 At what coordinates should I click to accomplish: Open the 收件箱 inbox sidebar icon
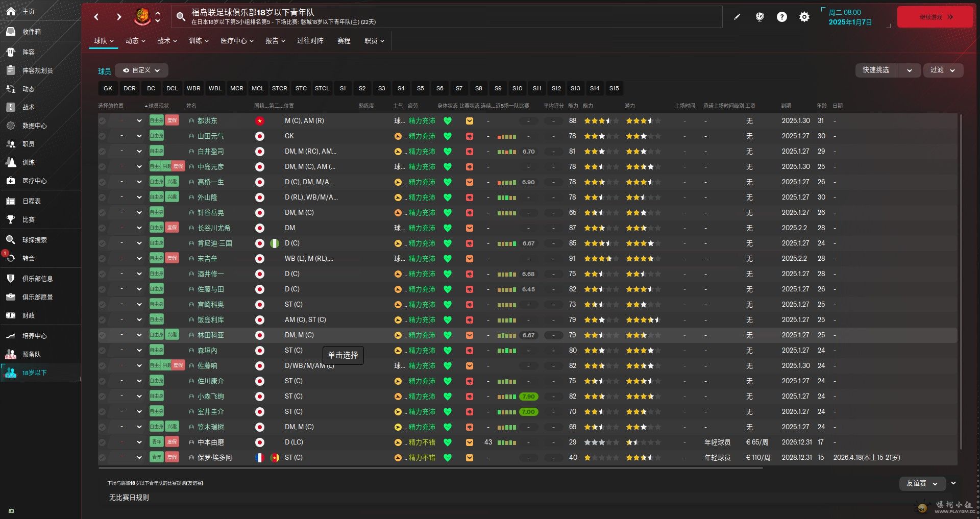coord(11,32)
